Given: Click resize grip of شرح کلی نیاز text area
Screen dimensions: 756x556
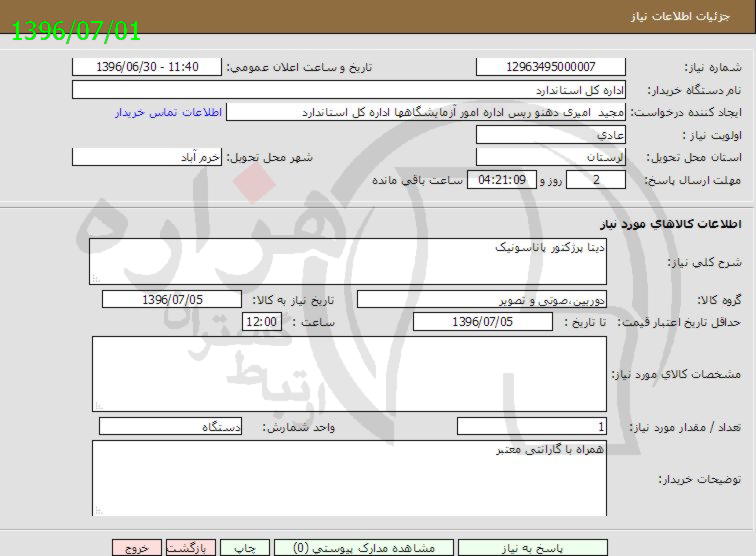Looking at the screenshot, I should pyautogui.click(x=96, y=279).
